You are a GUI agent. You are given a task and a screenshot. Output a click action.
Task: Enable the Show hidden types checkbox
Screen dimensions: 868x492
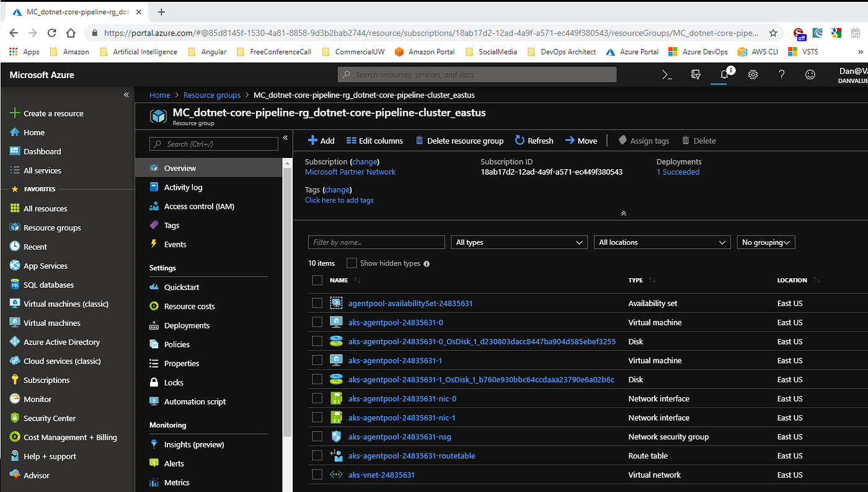[x=351, y=263]
